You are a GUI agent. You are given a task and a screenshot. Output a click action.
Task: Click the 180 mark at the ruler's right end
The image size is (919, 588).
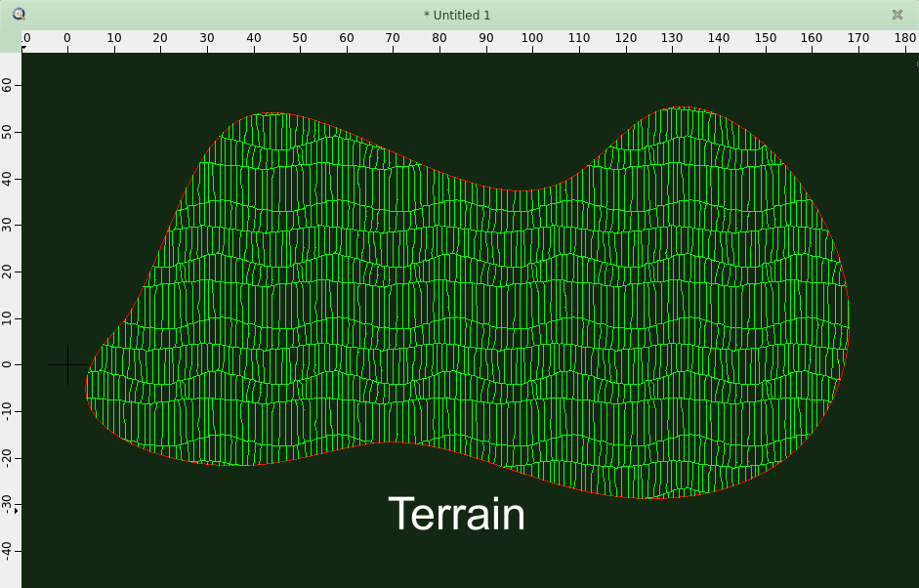[905, 38]
